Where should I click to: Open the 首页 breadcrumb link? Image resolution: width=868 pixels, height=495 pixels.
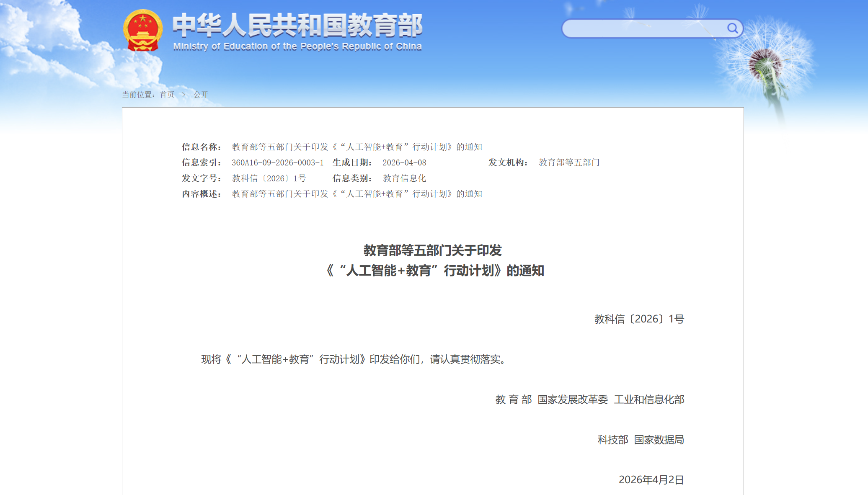pos(166,95)
